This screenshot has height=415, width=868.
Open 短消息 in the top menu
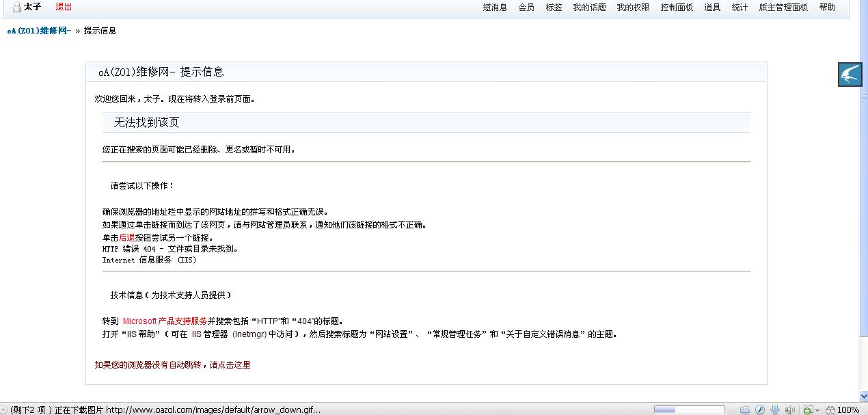495,8
